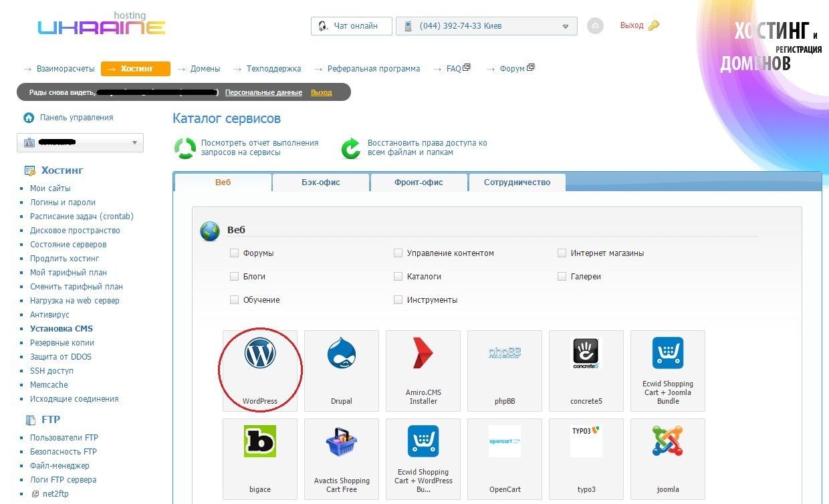Click the home icon in header
The height and width of the screenshot is (504, 829).
tap(595, 26)
